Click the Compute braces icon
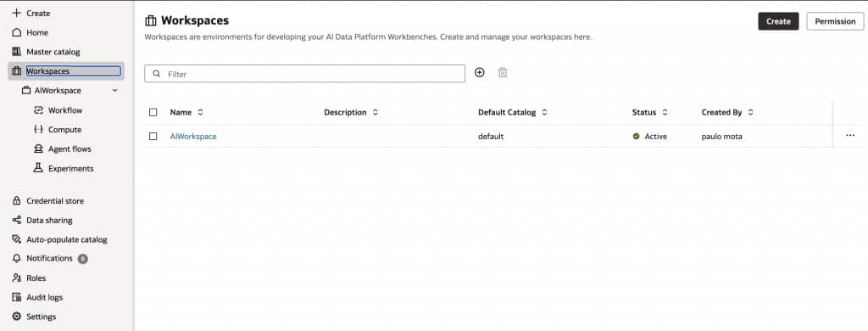 pyautogui.click(x=39, y=129)
